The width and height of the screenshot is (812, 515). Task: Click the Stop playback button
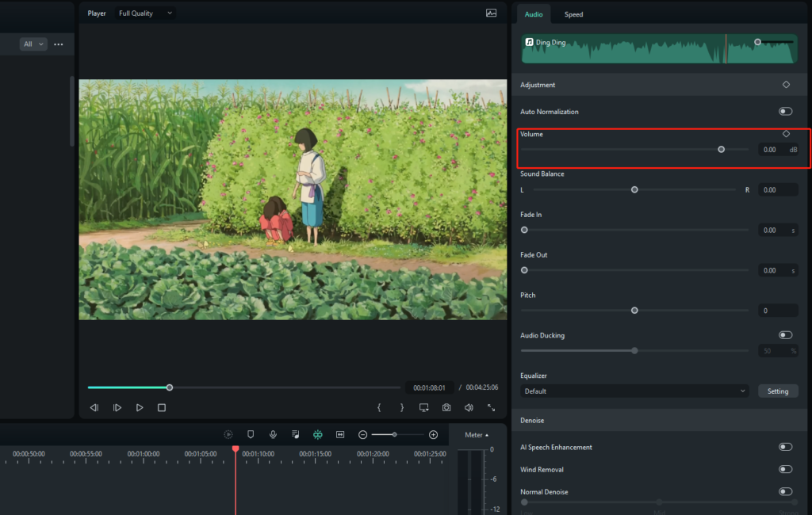coord(162,406)
